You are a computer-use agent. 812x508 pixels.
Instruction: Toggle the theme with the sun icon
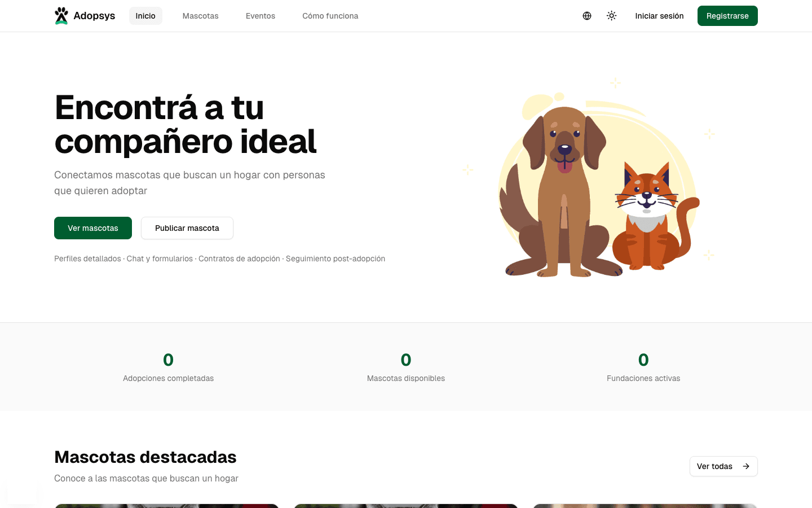coord(611,16)
